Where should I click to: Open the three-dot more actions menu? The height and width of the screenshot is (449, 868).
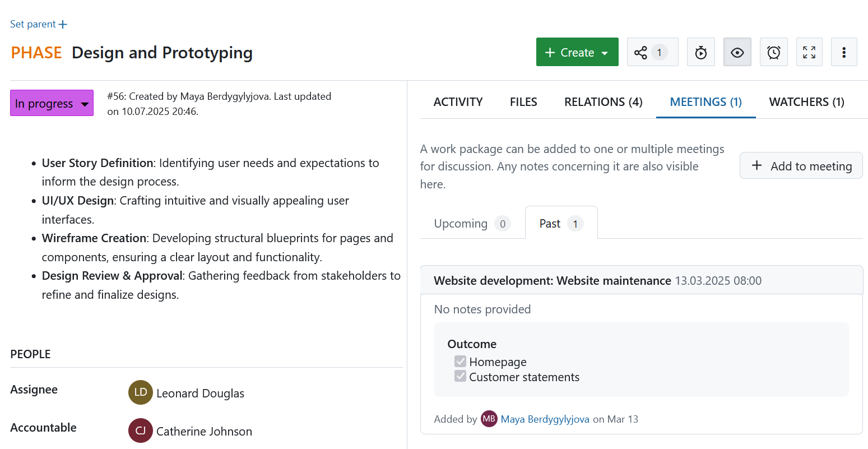(x=843, y=52)
